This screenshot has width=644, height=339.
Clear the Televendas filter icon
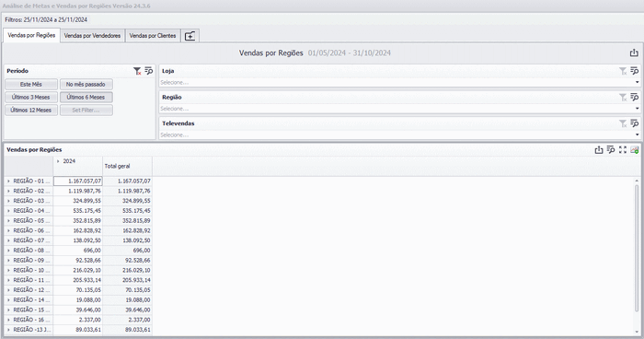[x=623, y=123]
